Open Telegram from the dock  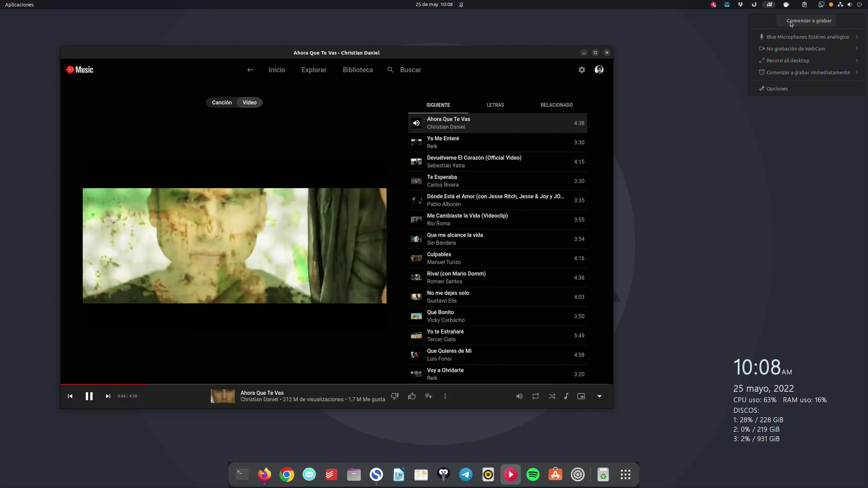coord(466,475)
